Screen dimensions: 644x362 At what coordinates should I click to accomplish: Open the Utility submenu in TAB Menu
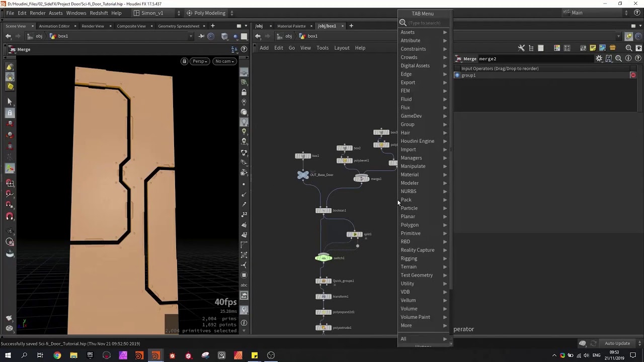(x=423, y=284)
